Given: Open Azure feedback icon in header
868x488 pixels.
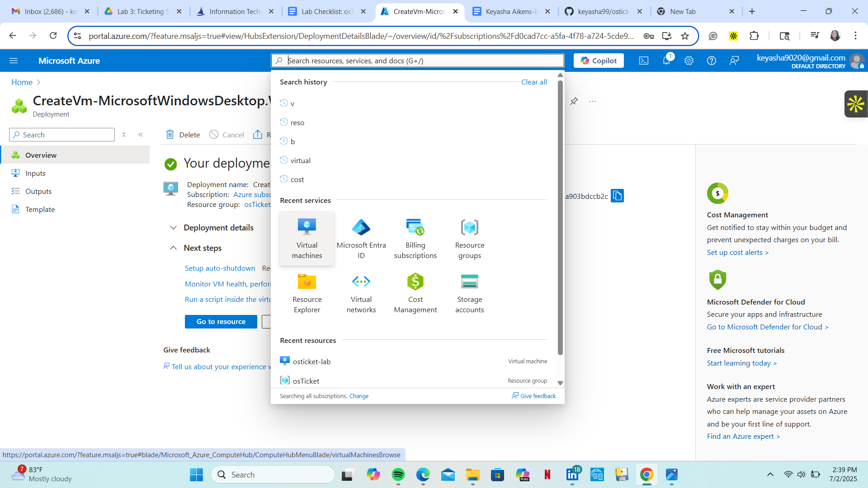Looking at the screenshot, I should tap(734, 61).
